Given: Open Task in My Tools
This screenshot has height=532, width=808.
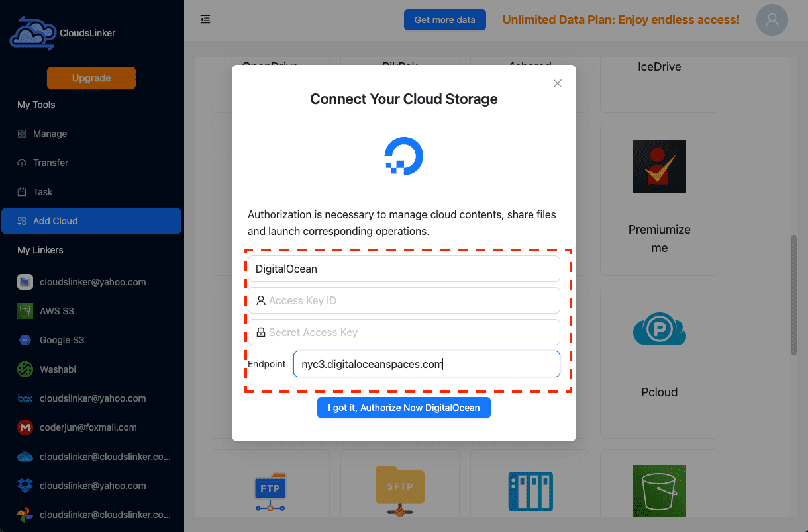Looking at the screenshot, I should (91, 192).
